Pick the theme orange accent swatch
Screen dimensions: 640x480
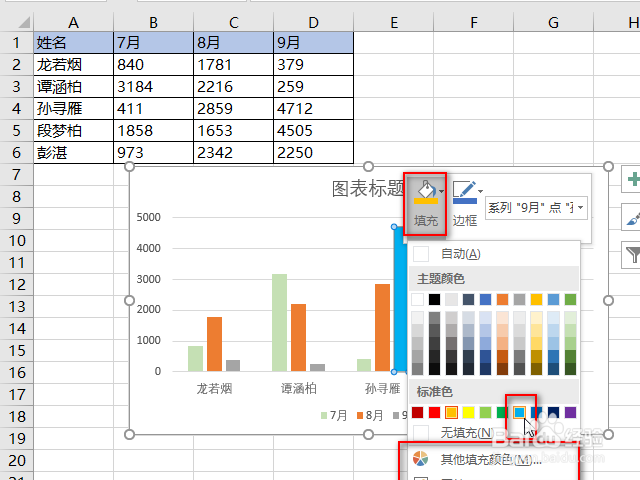coord(502,300)
